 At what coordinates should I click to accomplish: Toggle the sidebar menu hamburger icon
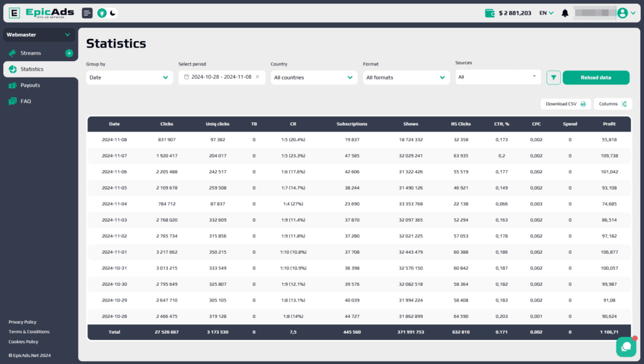coord(87,13)
